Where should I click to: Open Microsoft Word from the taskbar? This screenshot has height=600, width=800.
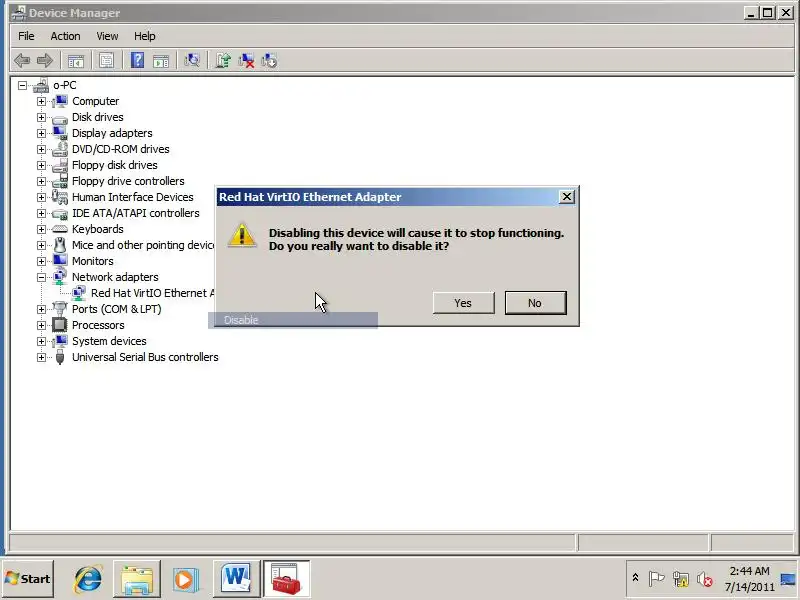click(x=236, y=579)
